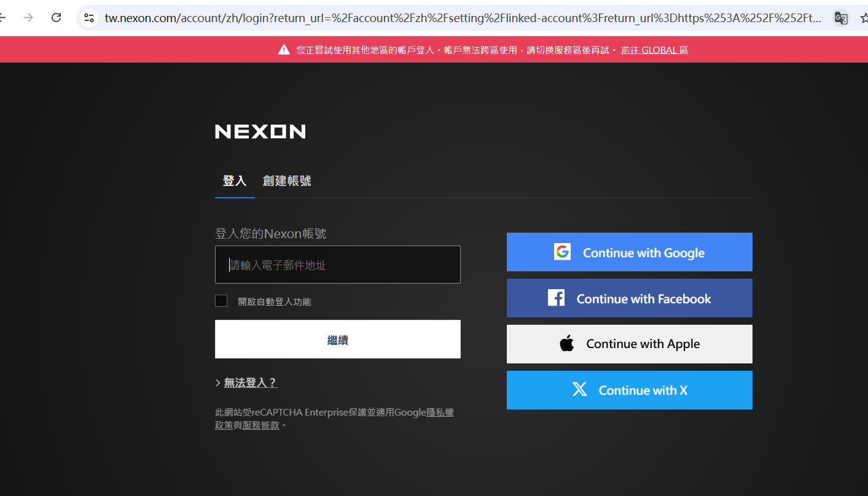The image size is (868, 496).
Task: Switch to the 登入 tab
Action: [234, 181]
